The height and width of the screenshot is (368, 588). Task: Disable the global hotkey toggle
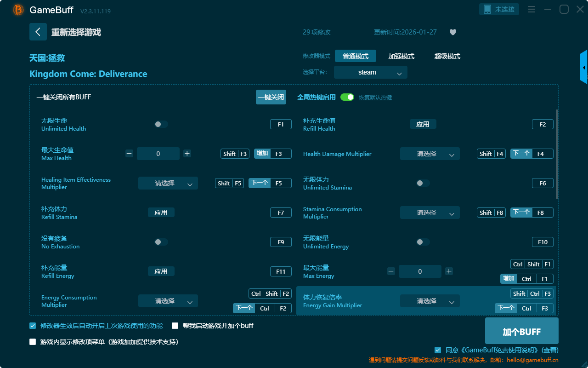coord(347,97)
